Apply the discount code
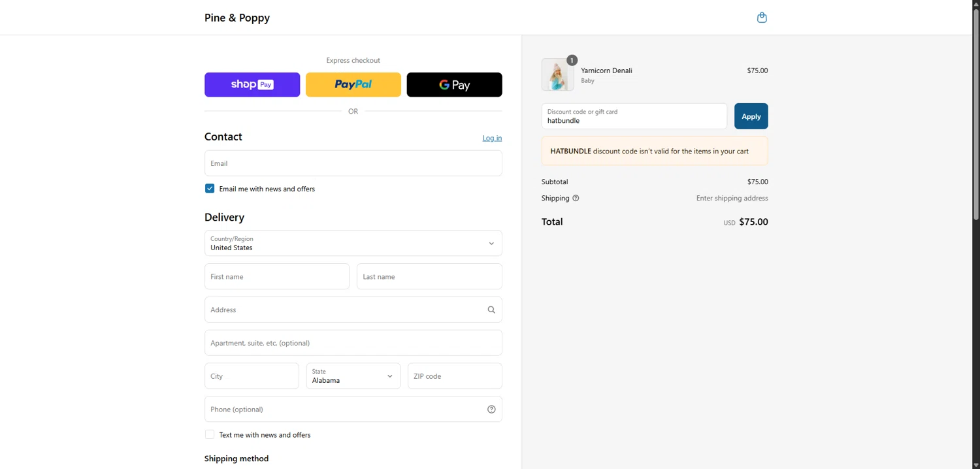Screen dimensions: 980x469 tap(751, 116)
